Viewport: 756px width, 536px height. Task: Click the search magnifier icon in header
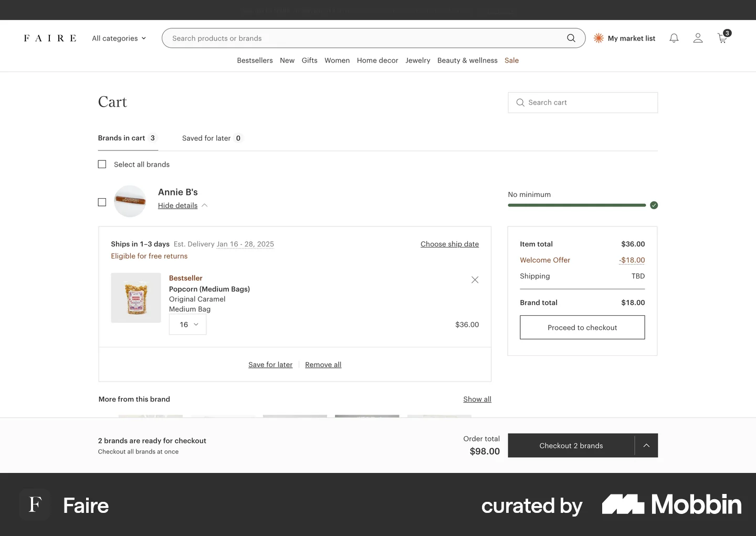pos(571,38)
